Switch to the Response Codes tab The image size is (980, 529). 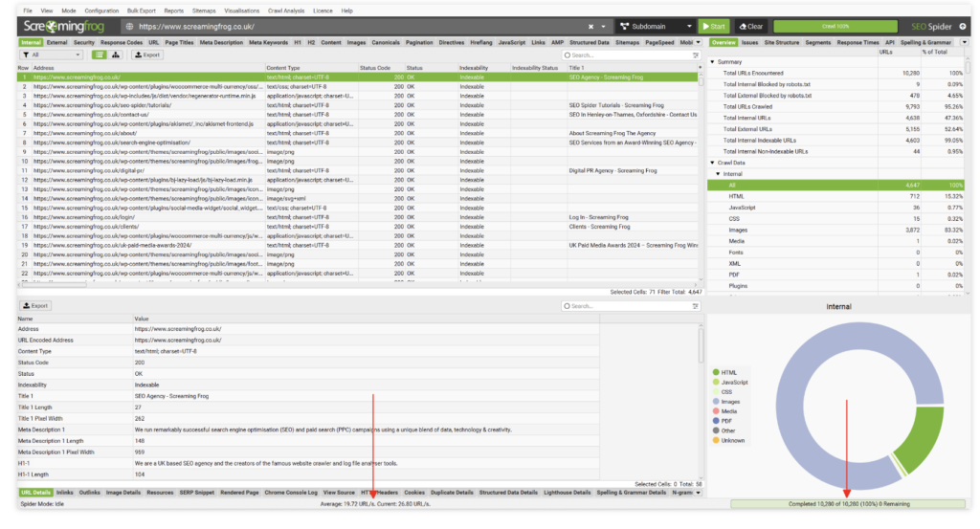click(x=122, y=42)
